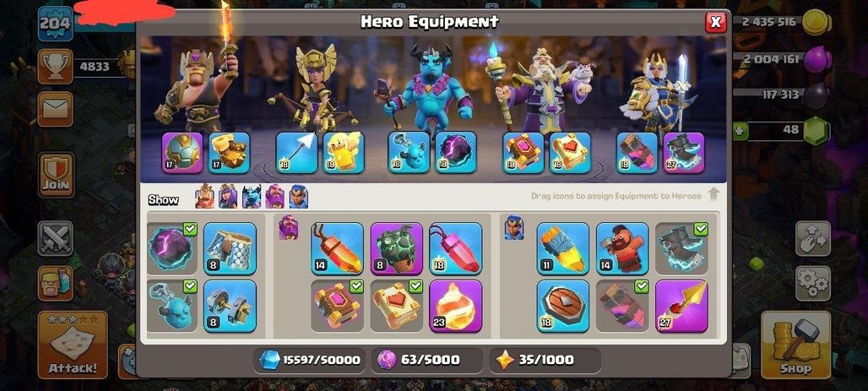Add gems with the green plus
This screenshot has width=868, height=391.
pyautogui.click(x=741, y=131)
